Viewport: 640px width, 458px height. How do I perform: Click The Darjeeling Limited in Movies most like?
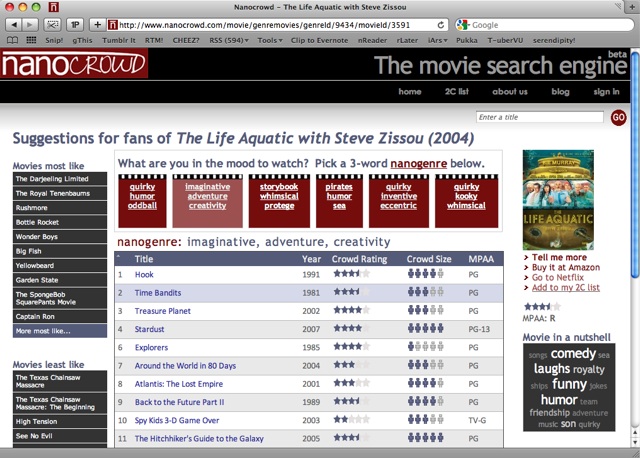[60, 179]
